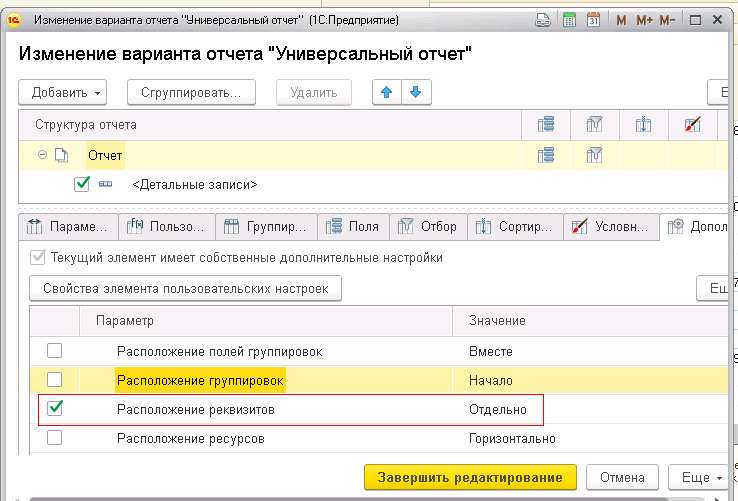
Task: Click filter icon in the Отчет row
Action: tap(594, 155)
